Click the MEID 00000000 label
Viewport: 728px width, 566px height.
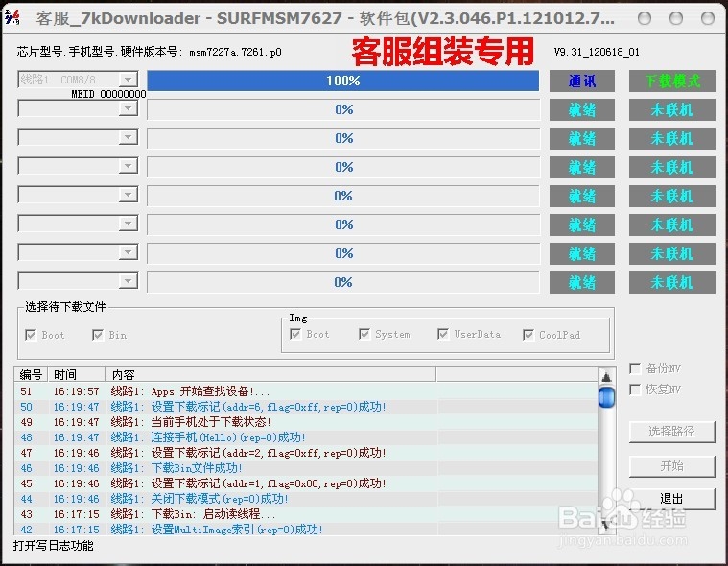(x=108, y=94)
